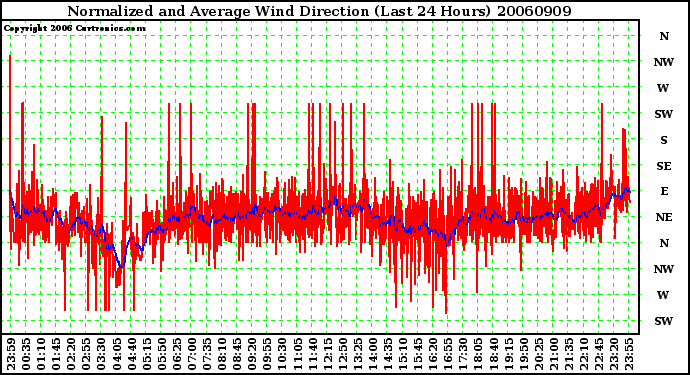Click the 02:20 time label
This screenshot has width=690, height=375.
[71, 354]
